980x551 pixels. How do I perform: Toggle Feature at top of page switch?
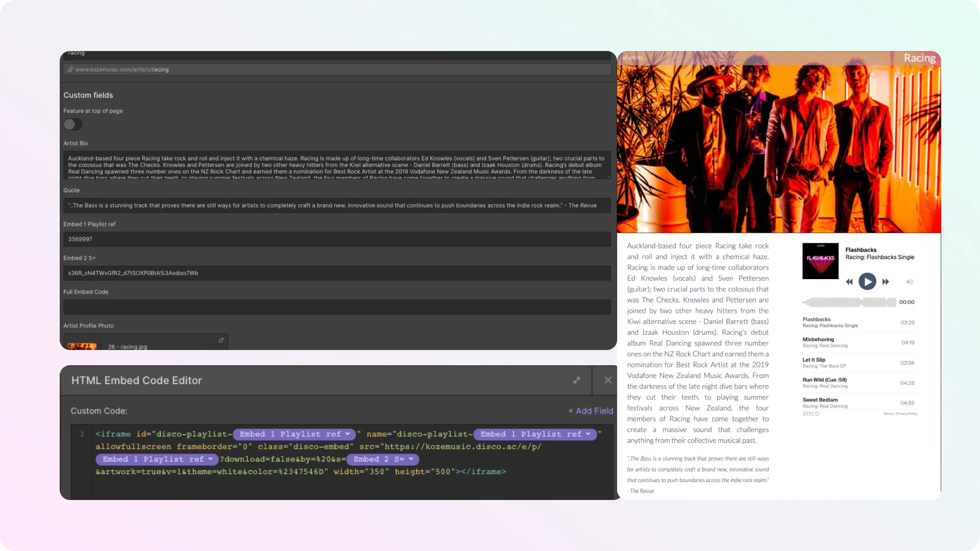(73, 124)
